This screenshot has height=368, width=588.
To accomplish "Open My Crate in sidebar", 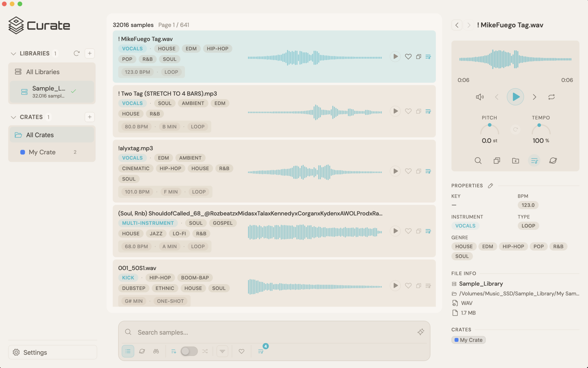I will 52,152.
